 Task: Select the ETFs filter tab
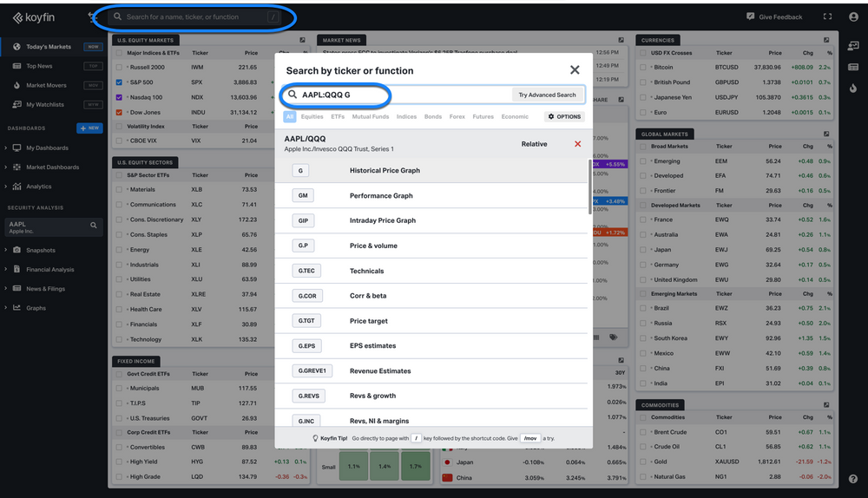[x=338, y=117]
